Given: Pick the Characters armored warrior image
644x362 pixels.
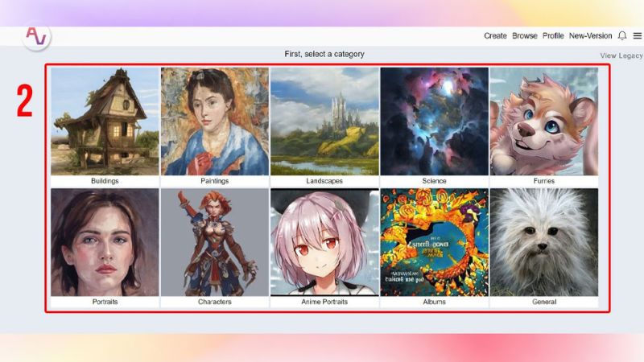Looking at the screenshot, I should pos(215,242).
